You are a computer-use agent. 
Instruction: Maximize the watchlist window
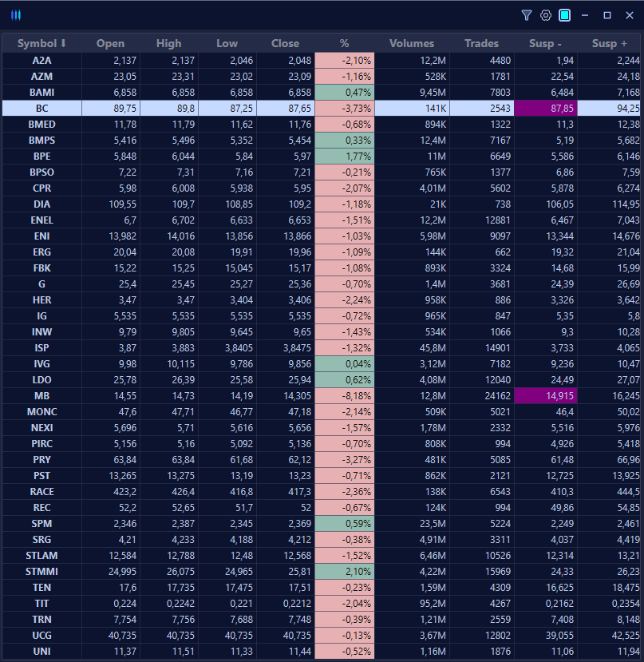(607, 16)
